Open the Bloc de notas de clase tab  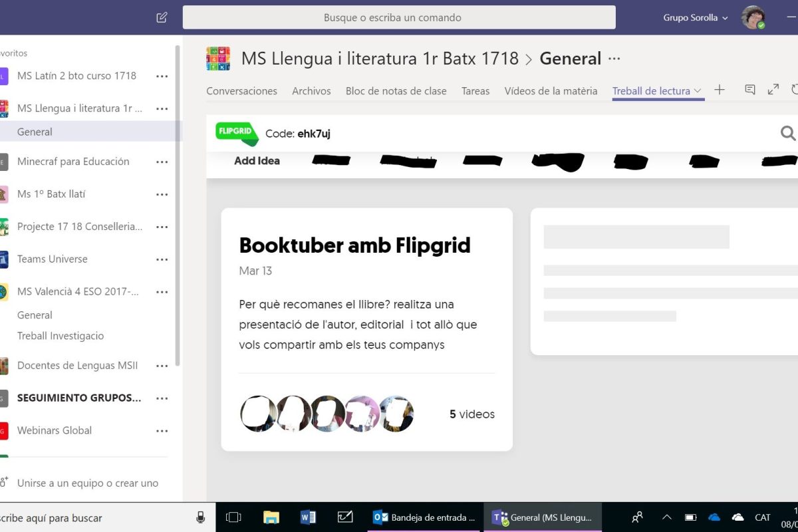(x=396, y=91)
